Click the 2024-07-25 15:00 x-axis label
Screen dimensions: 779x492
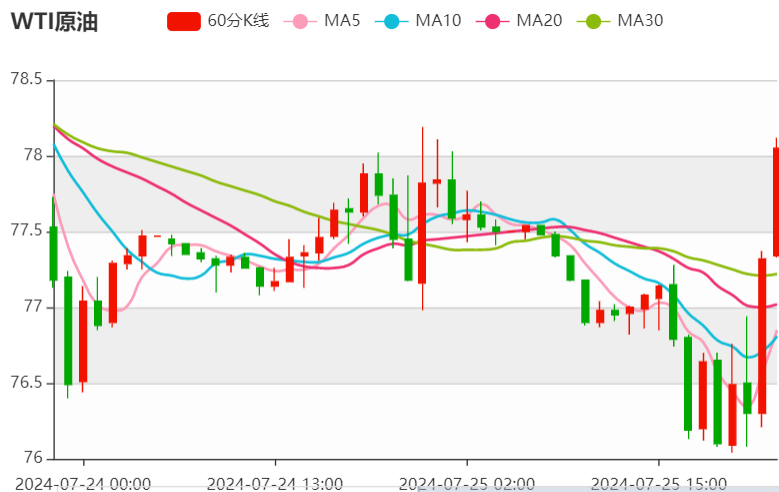[x=658, y=484]
